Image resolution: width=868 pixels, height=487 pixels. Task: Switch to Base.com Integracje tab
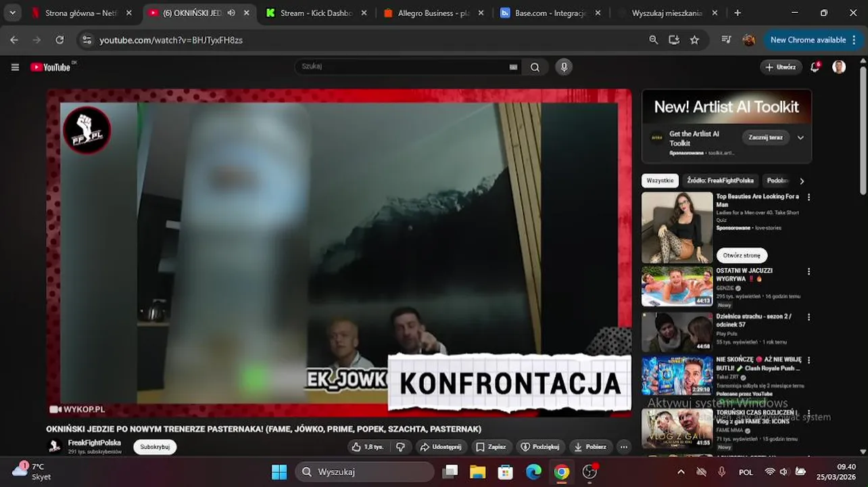coord(551,13)
